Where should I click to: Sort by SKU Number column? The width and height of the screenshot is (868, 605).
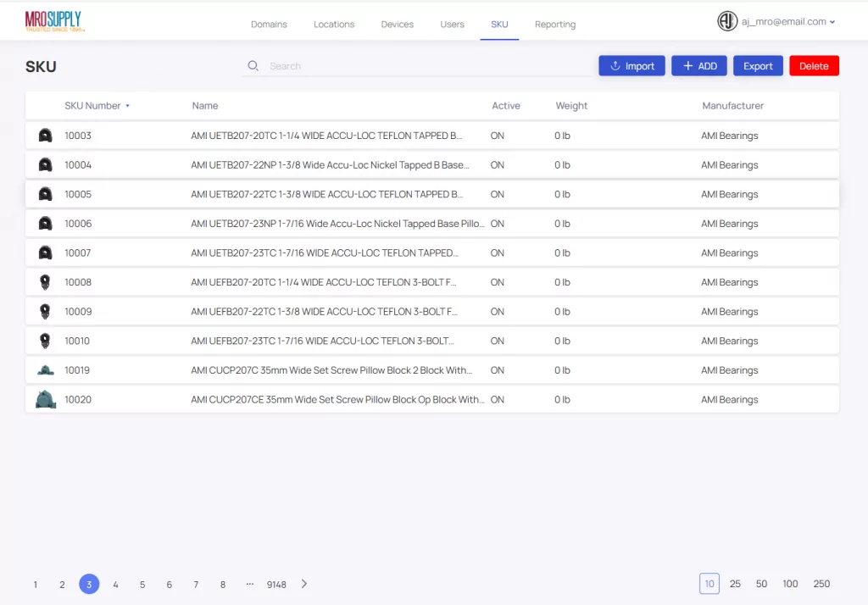pyautogui.click(x=97, y=106)
